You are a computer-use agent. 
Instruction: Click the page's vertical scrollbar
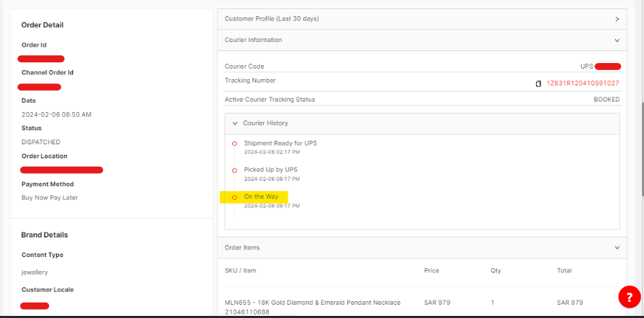click(640, 140)
